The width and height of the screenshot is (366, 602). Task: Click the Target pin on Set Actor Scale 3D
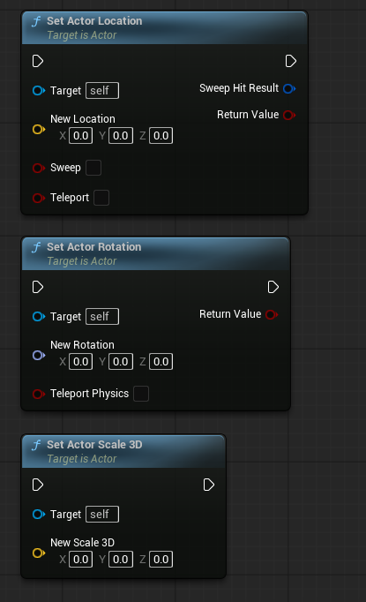[39, 514]
